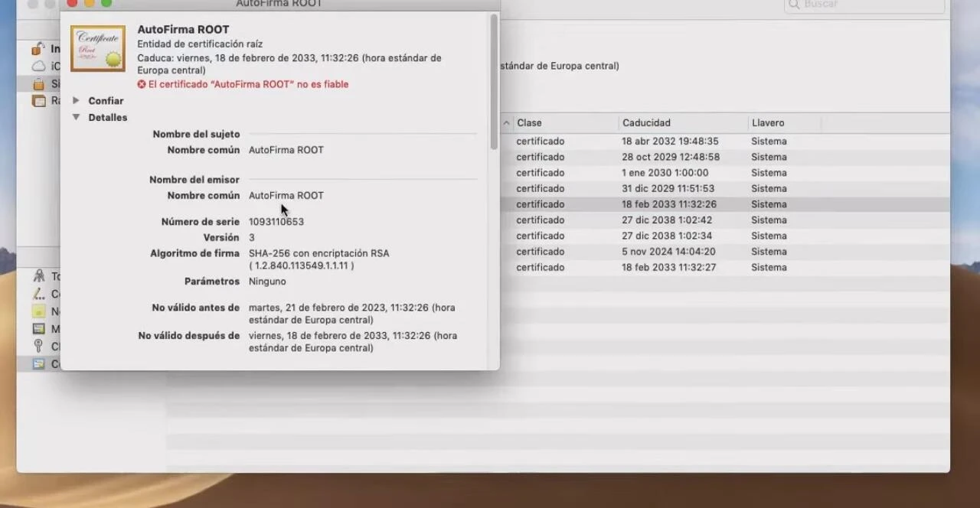Image resolution: width=980 pixels, height=508 pixels.
Task: Click in the Buscar search field
Action: [x=864, y=5]
